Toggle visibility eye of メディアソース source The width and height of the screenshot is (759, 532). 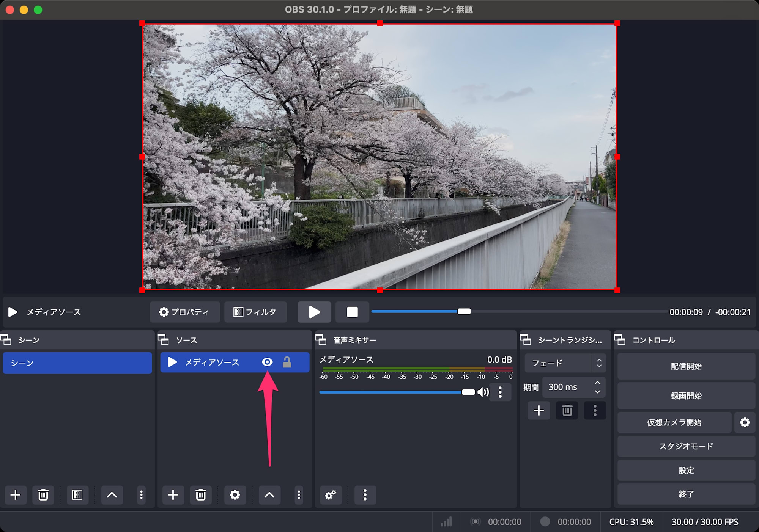(267, 362)
